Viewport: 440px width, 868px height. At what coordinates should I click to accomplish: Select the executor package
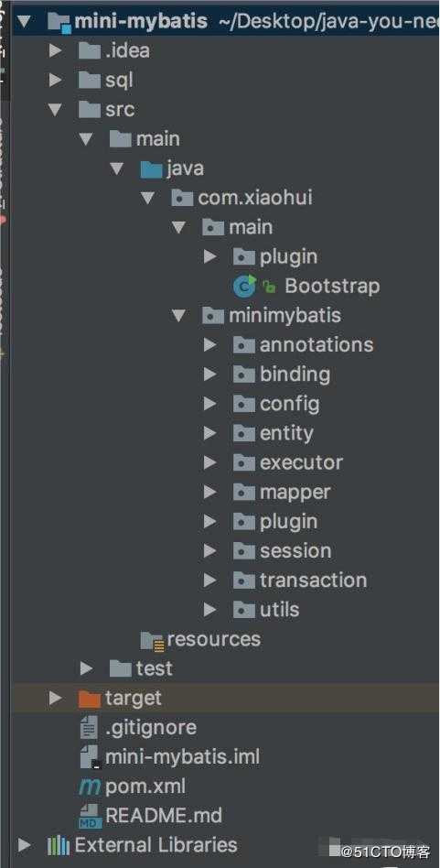pos(301,462)
